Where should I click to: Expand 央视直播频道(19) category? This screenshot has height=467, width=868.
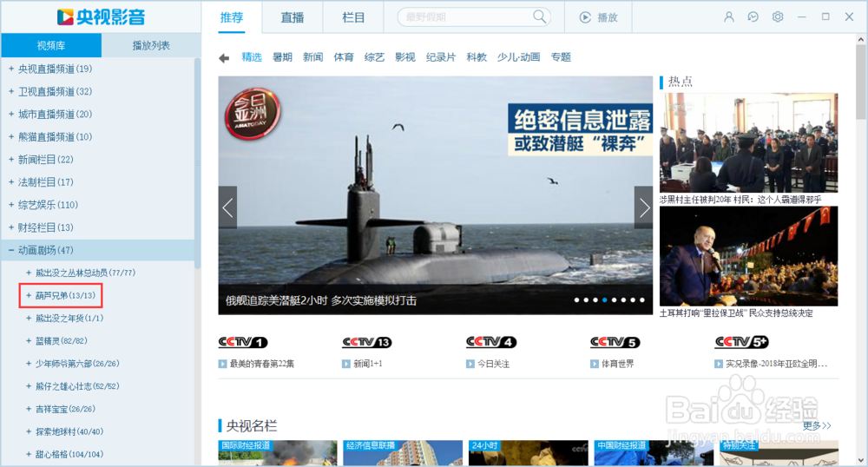pyautogui.click(x=11, y=69)
